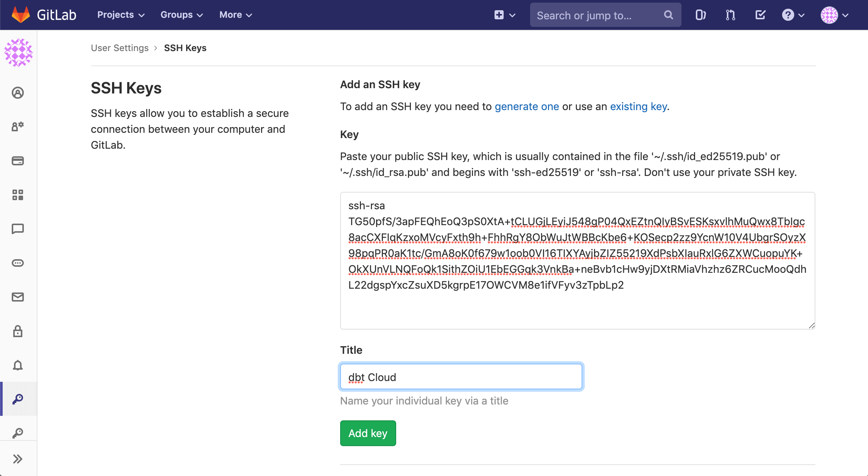Click the GPG Keys icon below SSH Keys
The height and width of the screenshot is (476, 868).
point(18,432)
